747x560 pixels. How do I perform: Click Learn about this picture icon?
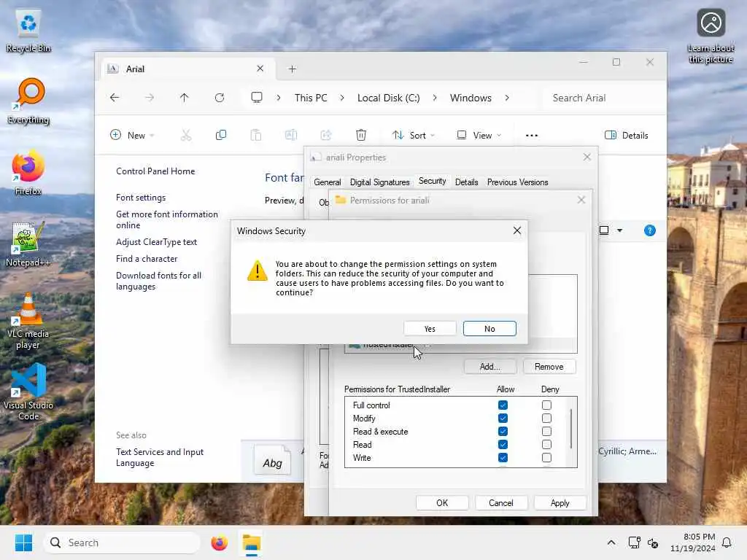(711, 36)
